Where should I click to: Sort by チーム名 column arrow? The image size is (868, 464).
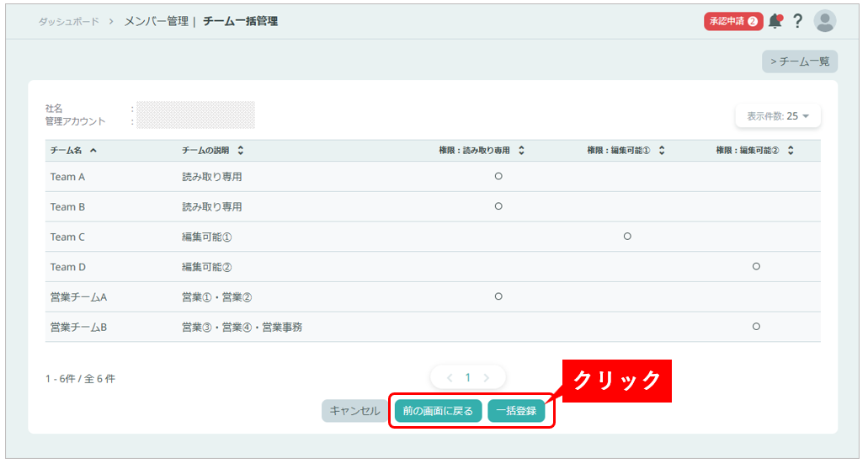[93, 151]
